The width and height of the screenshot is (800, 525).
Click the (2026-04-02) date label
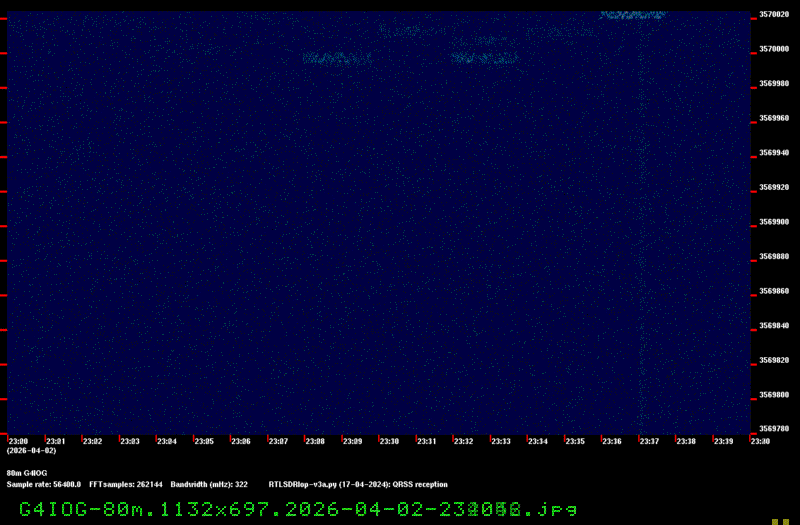32,451
